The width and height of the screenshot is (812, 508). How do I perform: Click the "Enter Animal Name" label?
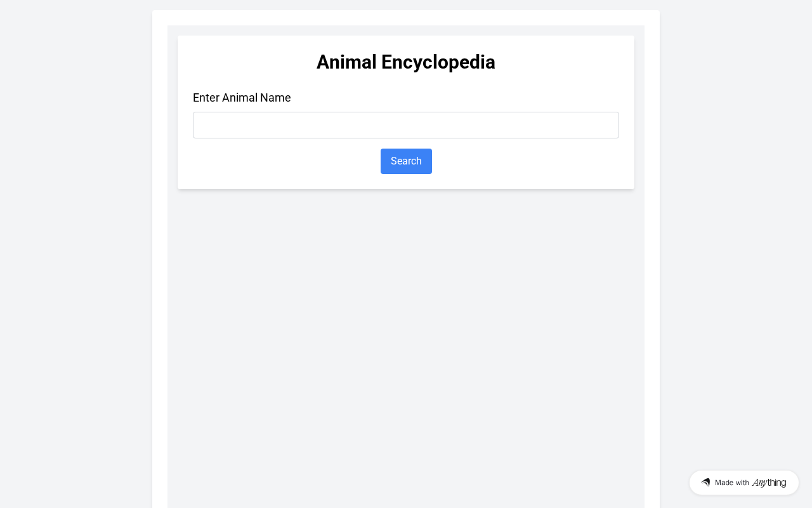coord(242,98)
